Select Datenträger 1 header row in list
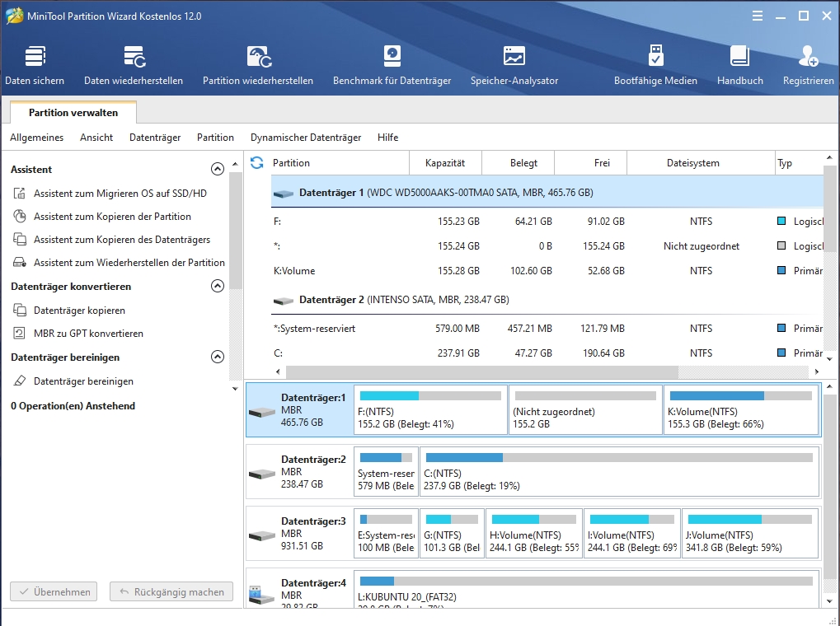 tap(547, 192)
